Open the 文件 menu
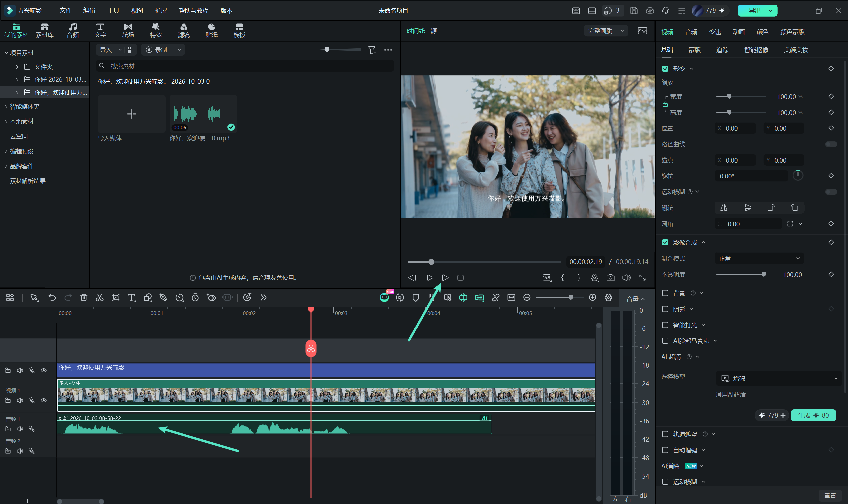The image size is (848, 504). point(66,11)
